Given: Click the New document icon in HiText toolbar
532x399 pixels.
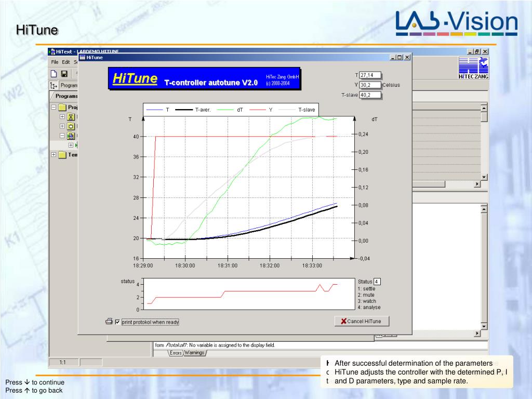Looking at the screenshot, I should coord(54,74).
